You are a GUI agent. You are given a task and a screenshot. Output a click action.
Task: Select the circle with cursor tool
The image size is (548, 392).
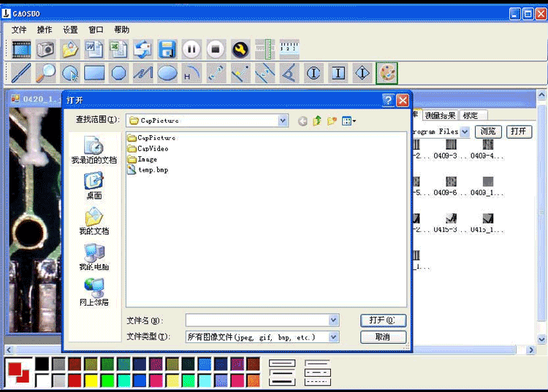point(70,73)
